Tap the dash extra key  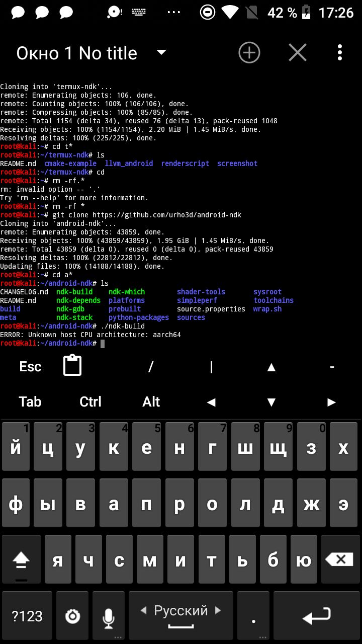332,367
